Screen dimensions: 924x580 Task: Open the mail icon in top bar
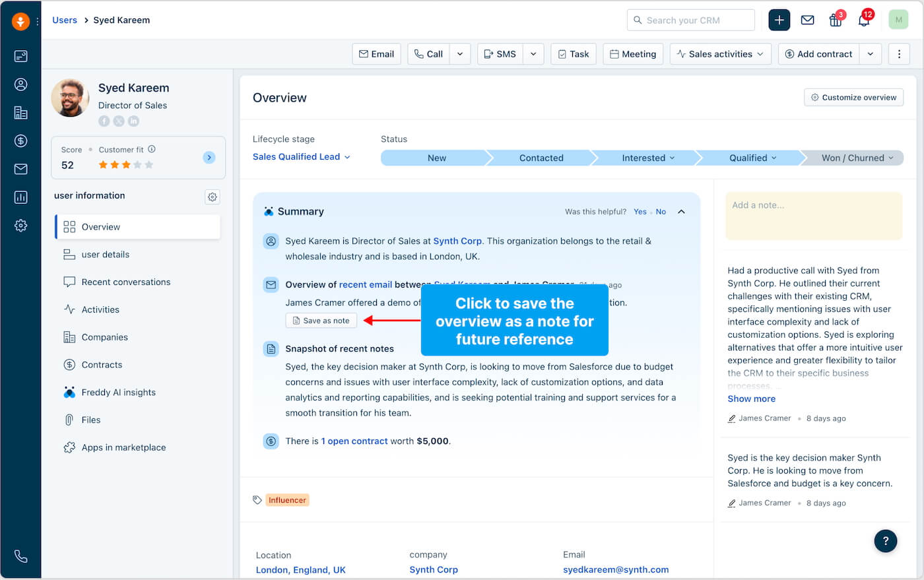(x=807, y=20)
